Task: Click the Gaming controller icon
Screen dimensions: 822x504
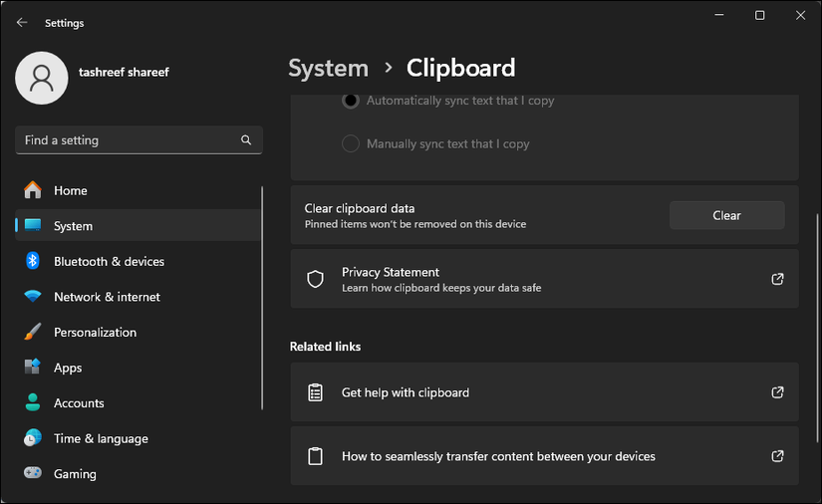Action: pyautogui.click(x=33, y=474)
